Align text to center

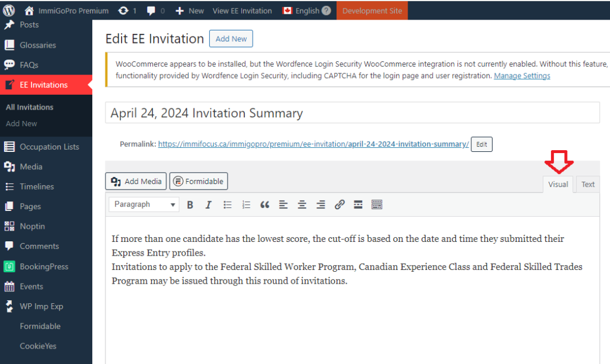pyautogui.click(x=302, y=205)
